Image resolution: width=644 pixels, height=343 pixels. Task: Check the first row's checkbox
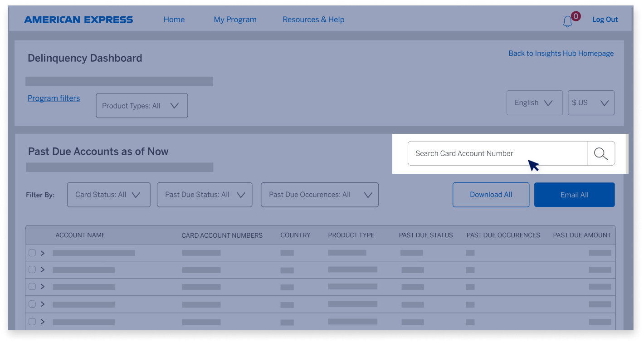point(32,253)
